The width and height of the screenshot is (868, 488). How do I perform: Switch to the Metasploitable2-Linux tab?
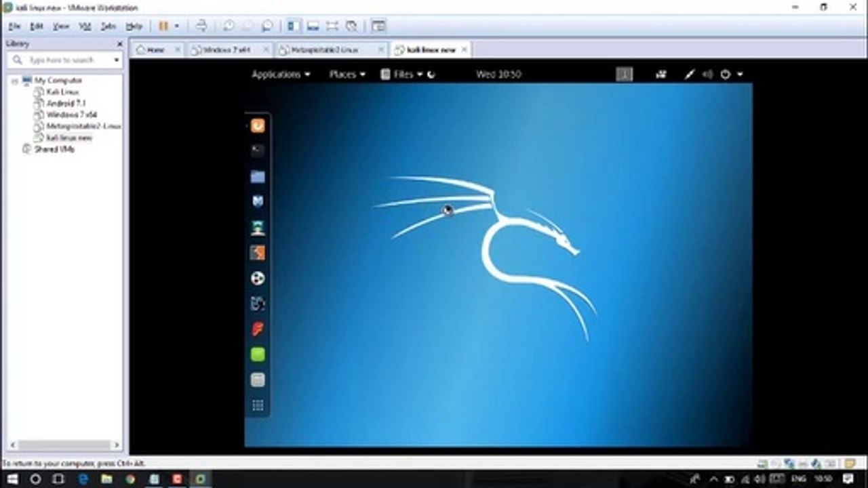point(325,49)
